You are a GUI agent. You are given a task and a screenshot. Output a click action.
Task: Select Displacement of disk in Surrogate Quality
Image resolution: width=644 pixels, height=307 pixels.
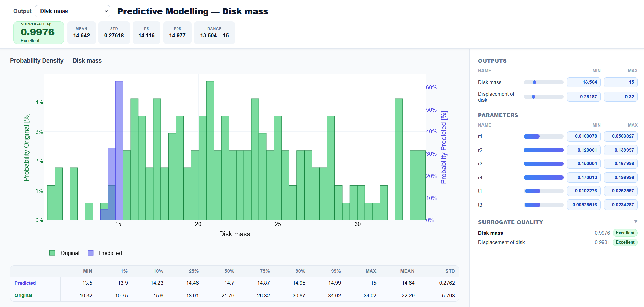click(x=501, y=242)
